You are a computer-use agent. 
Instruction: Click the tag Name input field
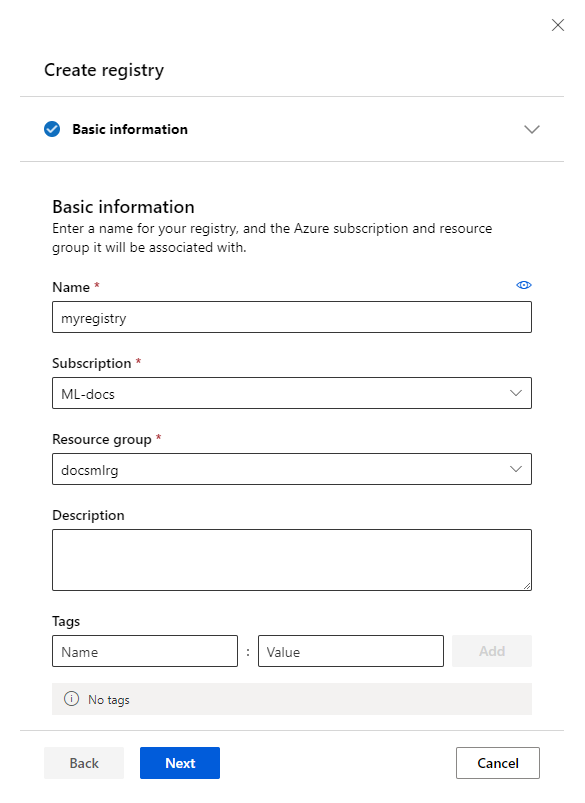coord(145,651)
